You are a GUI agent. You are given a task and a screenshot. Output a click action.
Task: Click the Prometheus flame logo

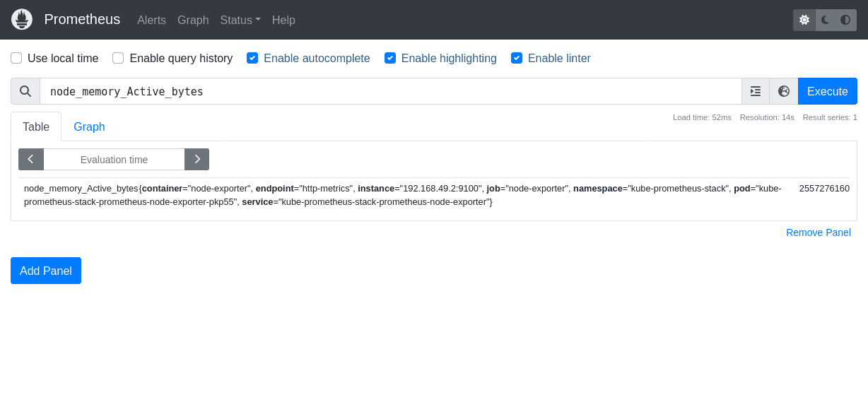click(x=21, y=19)
